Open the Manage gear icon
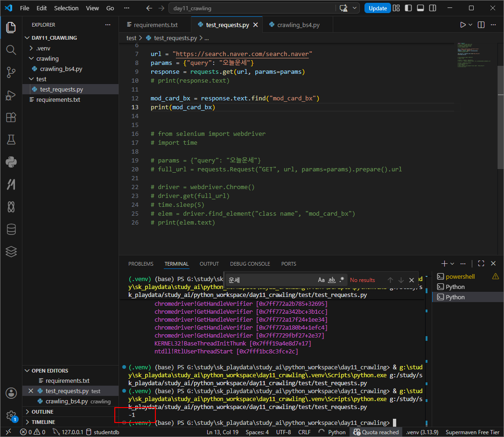This screenshot has width=504, height=437. pos(11,416)
